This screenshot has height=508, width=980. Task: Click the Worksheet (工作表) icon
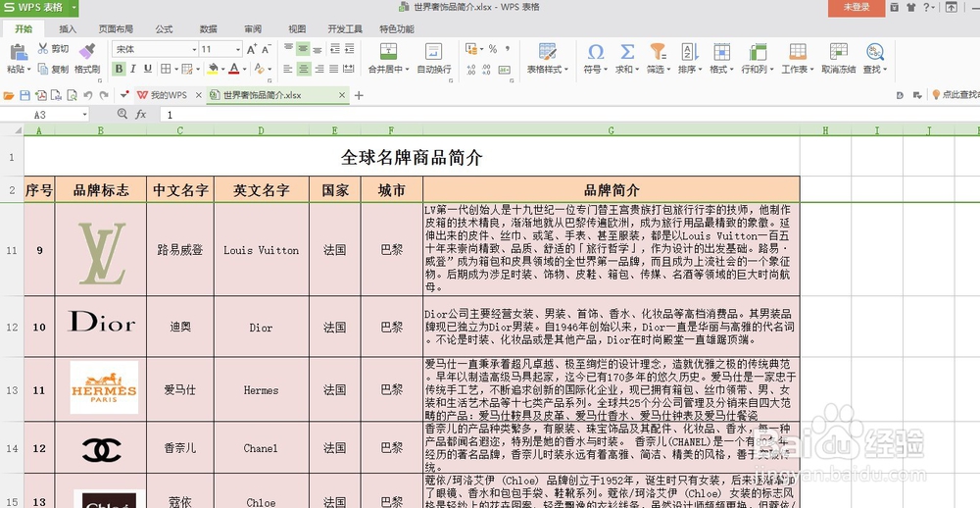(x=798, y=51)
